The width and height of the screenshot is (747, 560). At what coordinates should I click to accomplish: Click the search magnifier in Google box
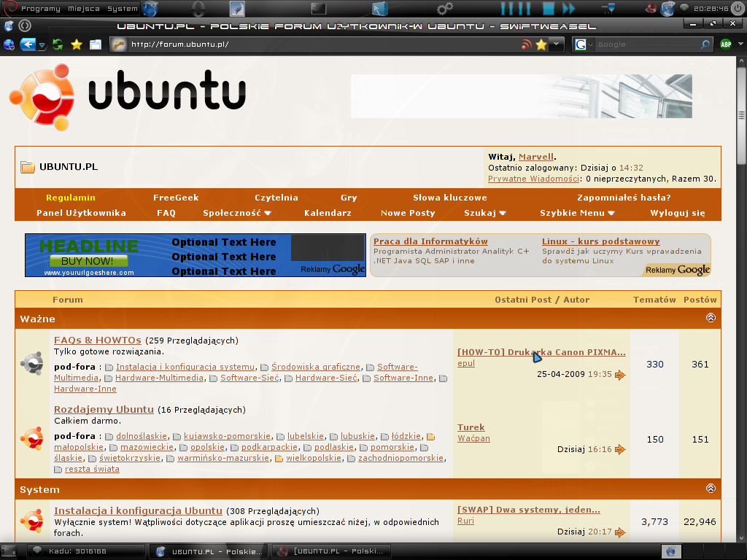(705, 44)
